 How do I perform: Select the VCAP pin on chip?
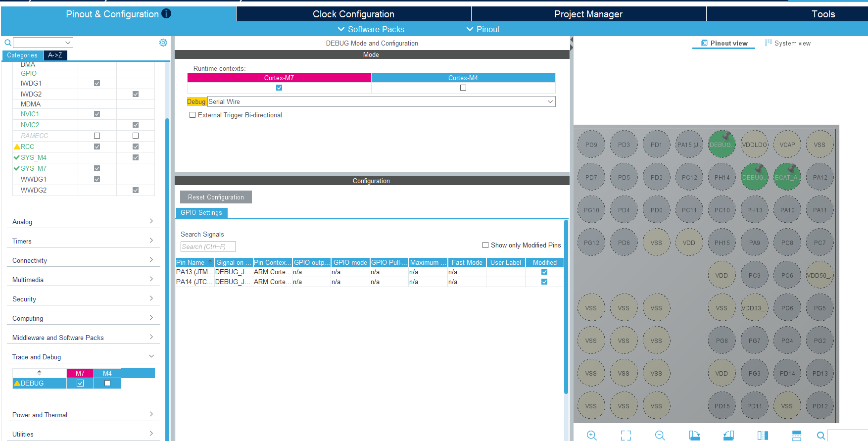pos(787,145)
